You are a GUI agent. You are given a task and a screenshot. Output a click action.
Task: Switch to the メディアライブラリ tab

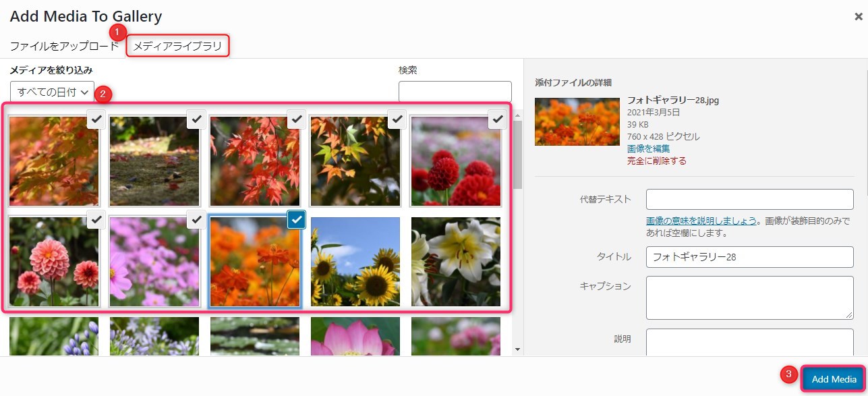(x=177, y=46)
